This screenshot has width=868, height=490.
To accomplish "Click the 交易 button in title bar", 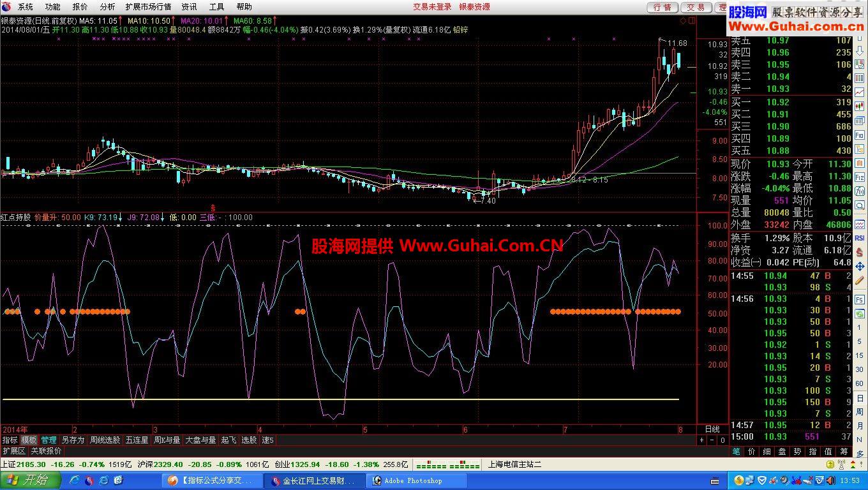I will [x=696, y=7].
